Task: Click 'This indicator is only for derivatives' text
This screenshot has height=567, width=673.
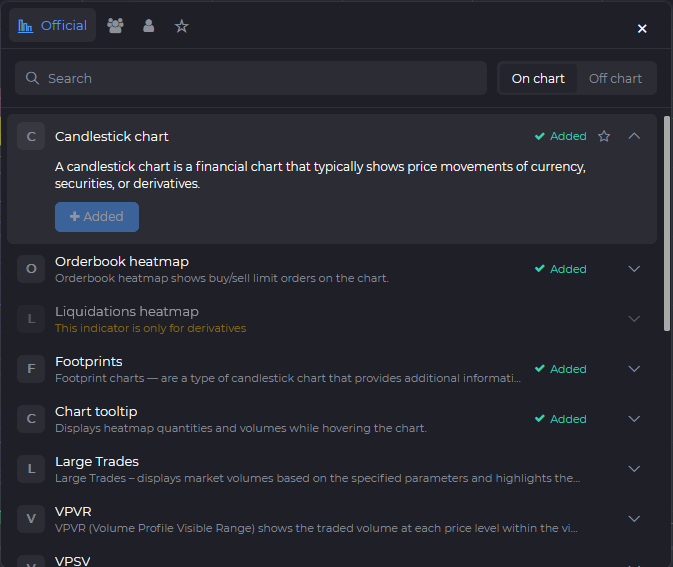Action: [151, 328]
